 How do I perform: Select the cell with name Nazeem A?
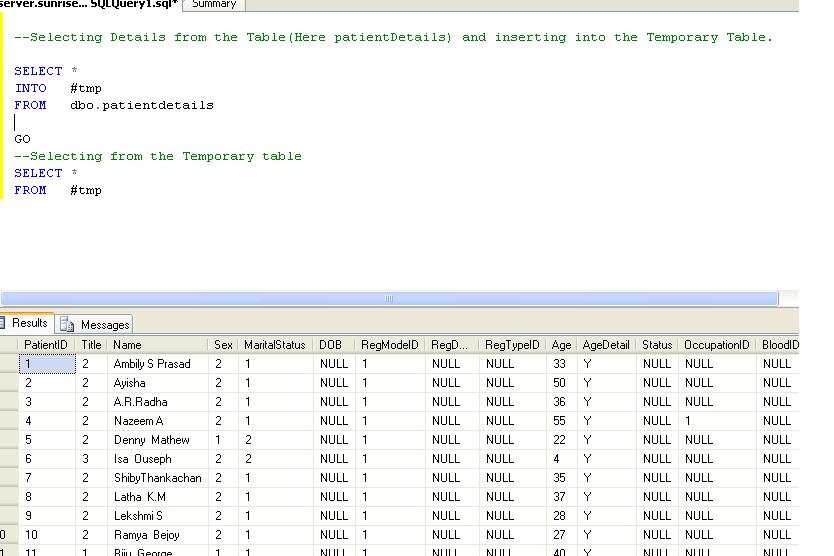point(157,421)
